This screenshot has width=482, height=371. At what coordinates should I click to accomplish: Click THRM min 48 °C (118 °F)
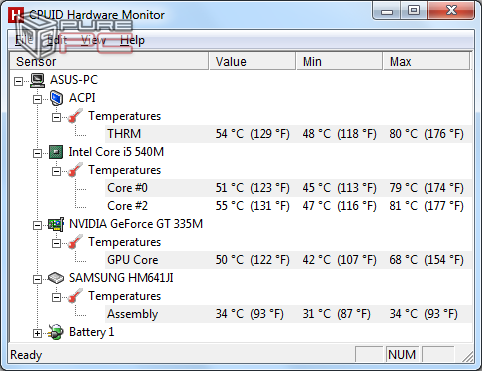pos(339,134)
